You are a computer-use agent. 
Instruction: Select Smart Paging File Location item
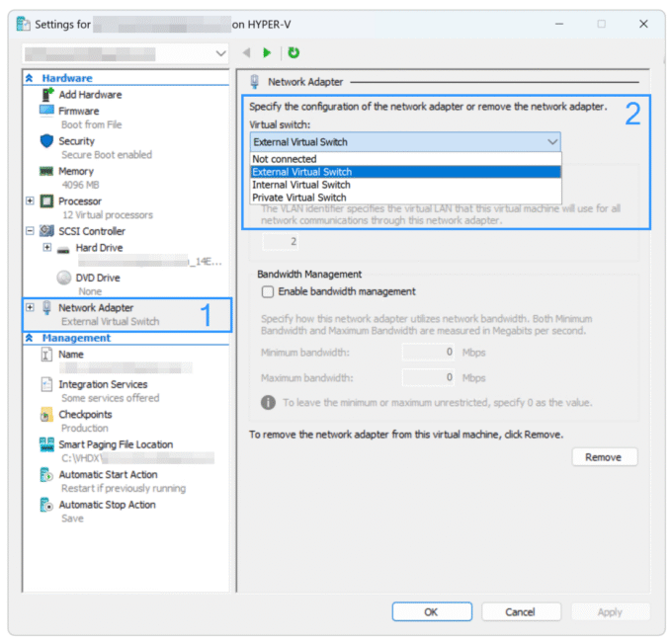[x=117, y=444]
